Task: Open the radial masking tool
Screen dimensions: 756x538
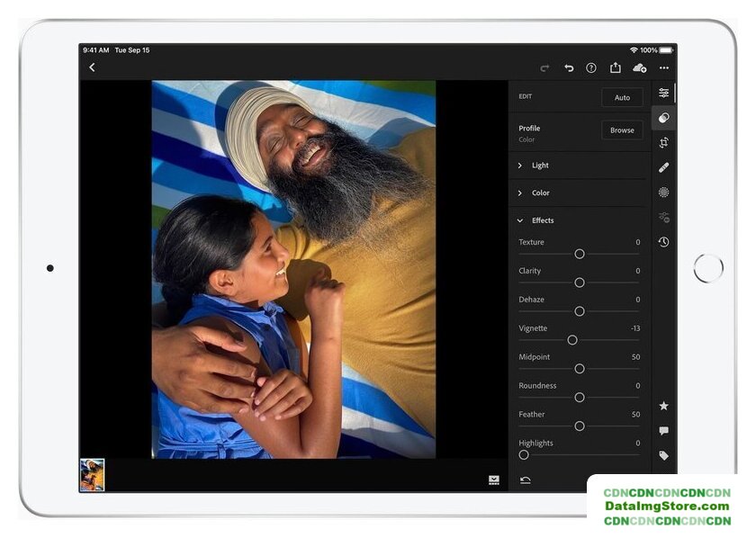Action: pos(664,193)
